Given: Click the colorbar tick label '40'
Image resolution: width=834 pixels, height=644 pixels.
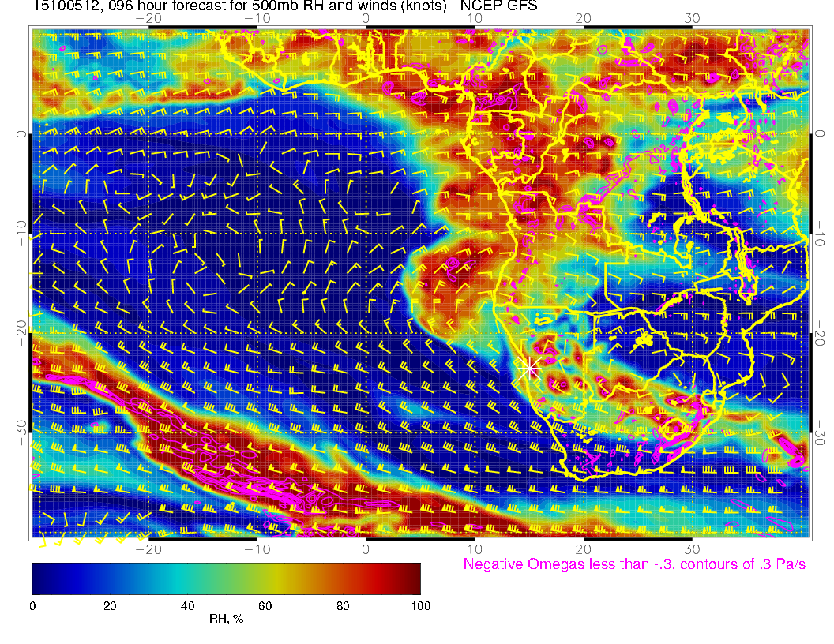Looking at the screenshot, I should tap(187, 606).
